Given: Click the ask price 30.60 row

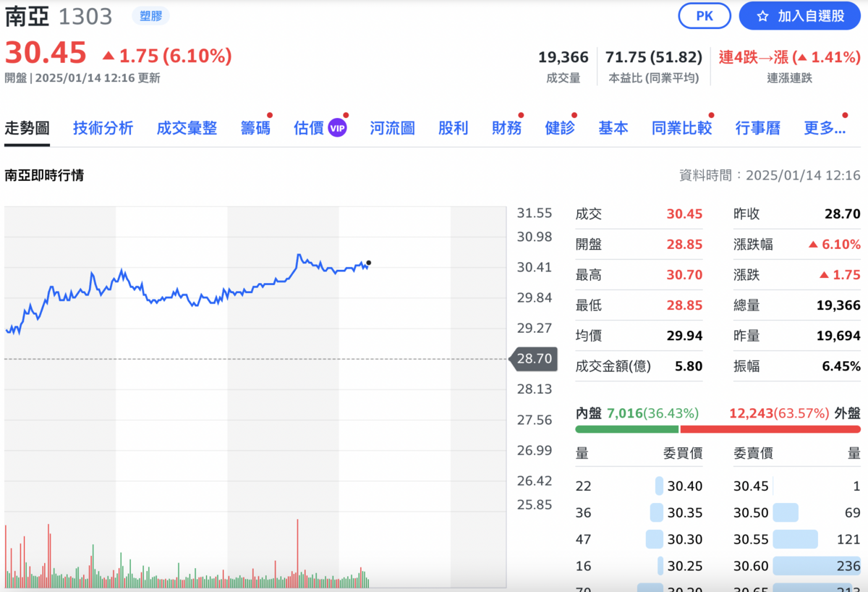Looking at the screenshot, I should point(797,566).
